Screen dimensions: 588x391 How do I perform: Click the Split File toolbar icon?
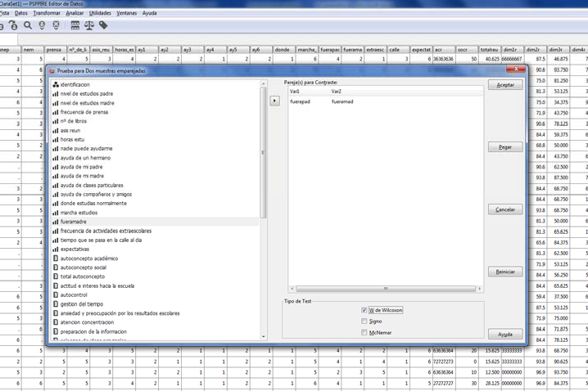coord(75,25)
